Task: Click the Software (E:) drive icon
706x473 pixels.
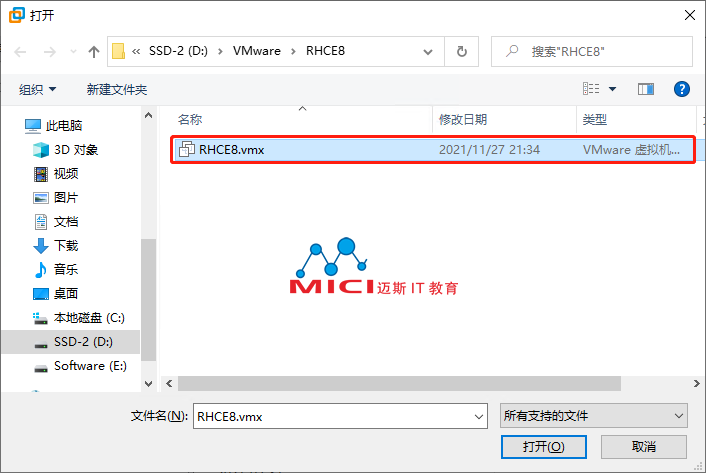Action: click(x=41, y=368)
